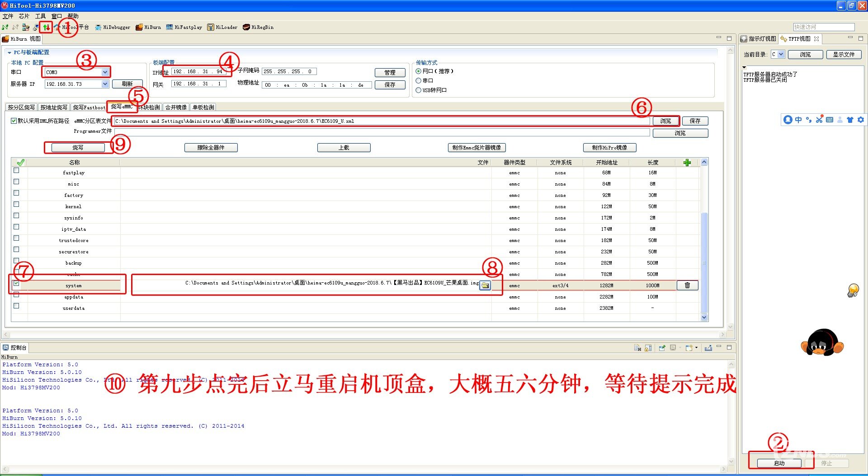
Task: Launch HiFastplay tool
Action: click(x=184, y=27)
